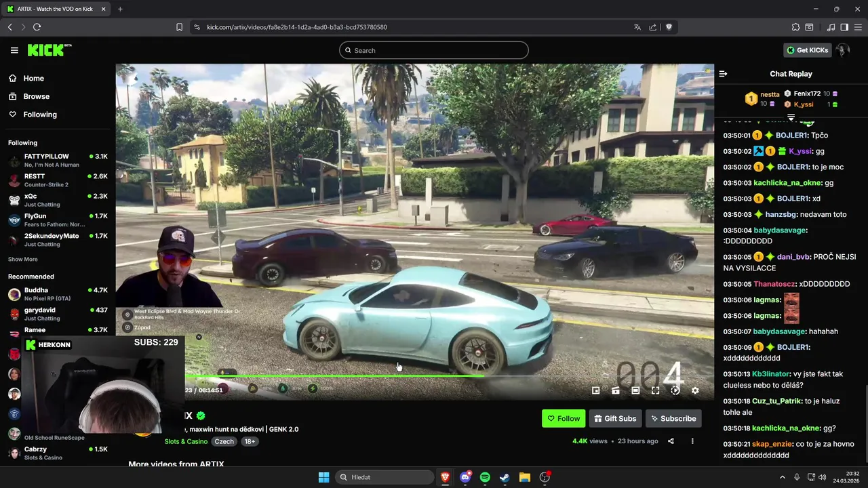
Task: Open Brave main menu
Action: click(858, 27)
